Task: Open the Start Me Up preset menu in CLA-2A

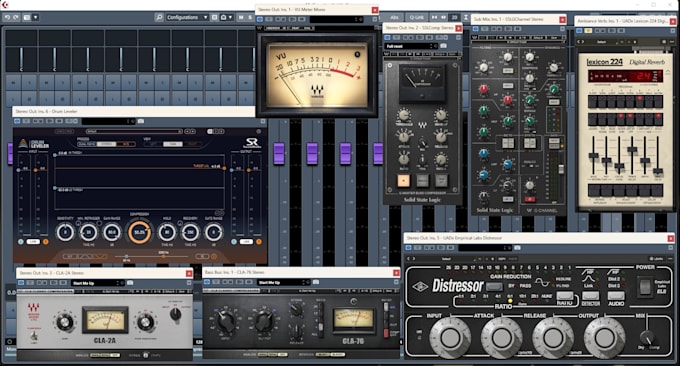Action: click(98, 283)
